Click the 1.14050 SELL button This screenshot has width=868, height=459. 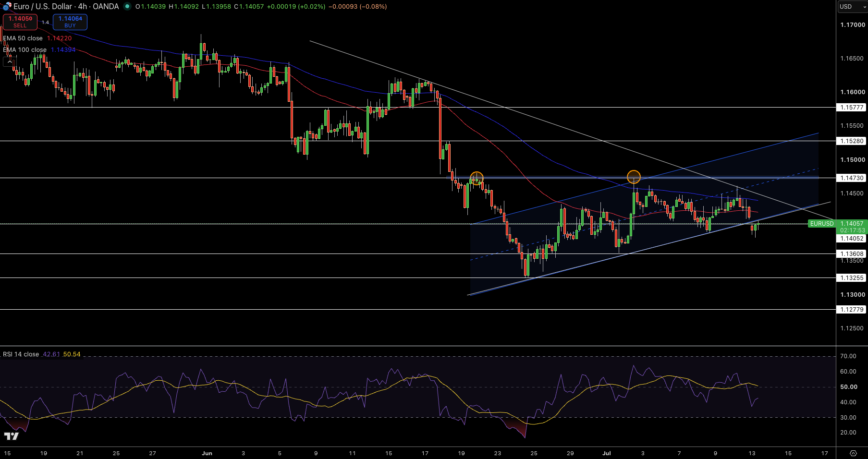[20, 22]
